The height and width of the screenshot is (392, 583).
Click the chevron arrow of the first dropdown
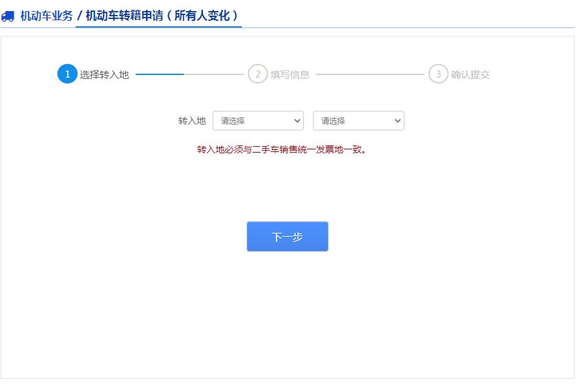[x=297, y=121]
